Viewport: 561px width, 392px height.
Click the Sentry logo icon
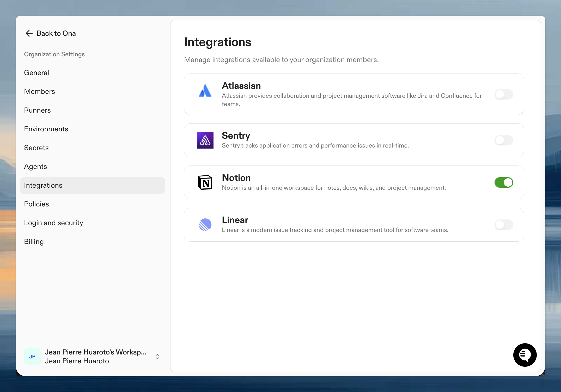[205, 140]
